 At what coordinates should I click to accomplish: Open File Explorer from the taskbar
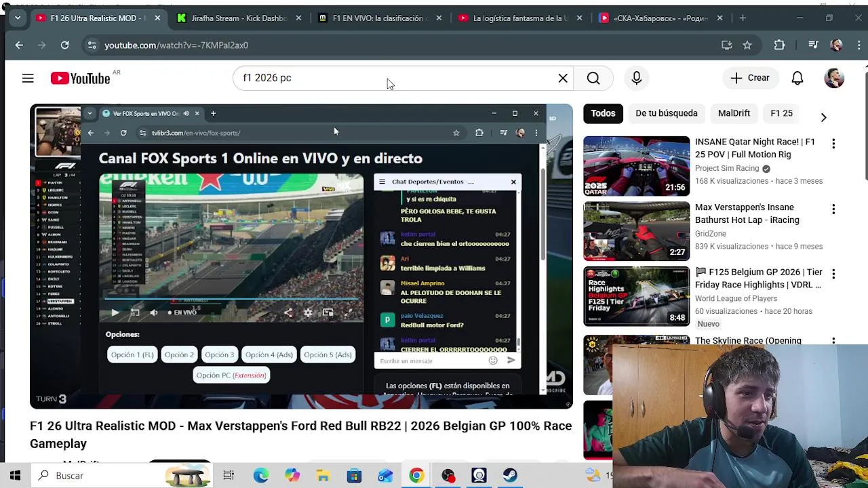coord(323,476)
